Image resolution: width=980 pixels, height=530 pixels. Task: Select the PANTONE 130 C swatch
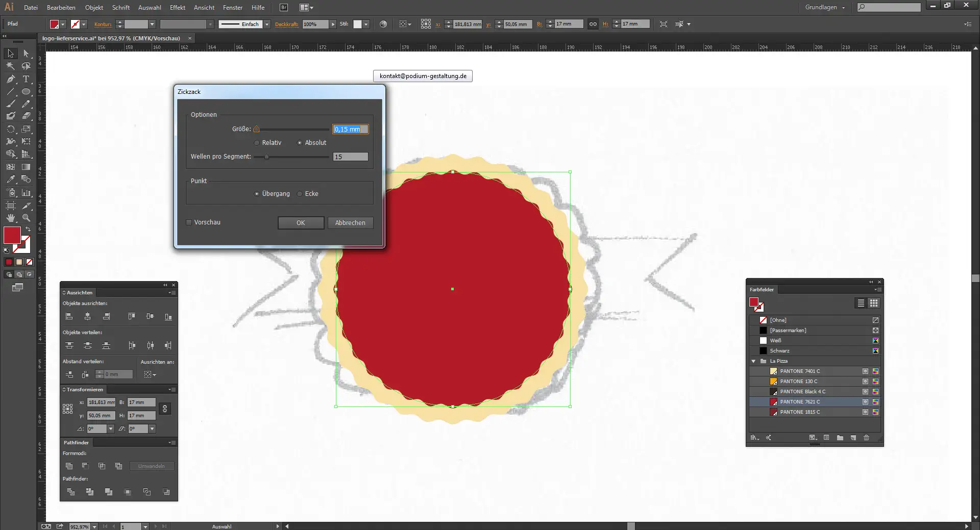[799, 381]
